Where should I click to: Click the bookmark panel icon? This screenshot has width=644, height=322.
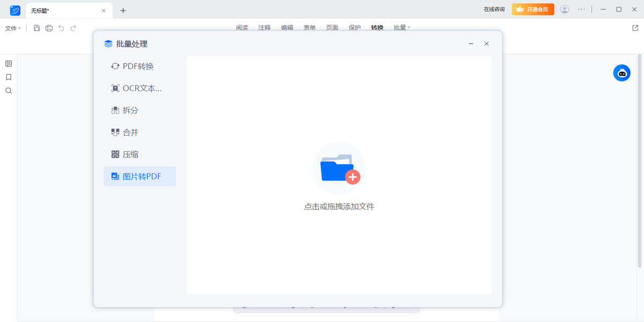8,77
